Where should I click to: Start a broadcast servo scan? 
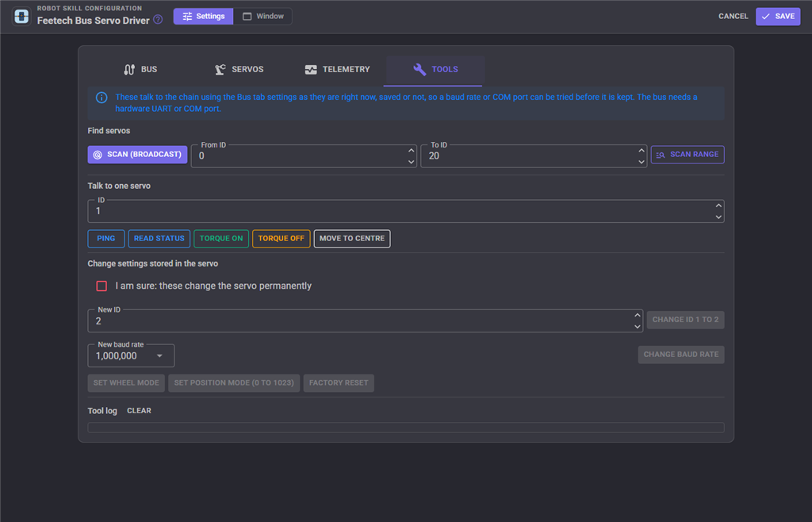(137, 155)
